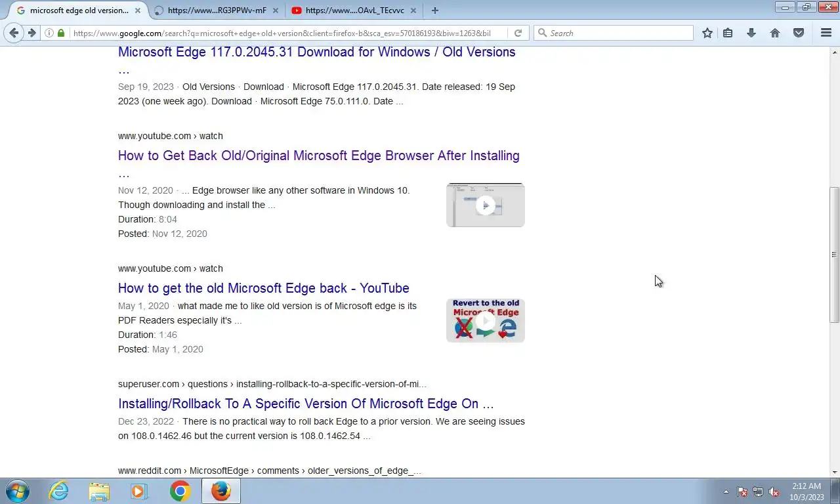Close the YouTube OAvL_TEcvvc tab
This screenshot has height=504, width=840.
413,10
